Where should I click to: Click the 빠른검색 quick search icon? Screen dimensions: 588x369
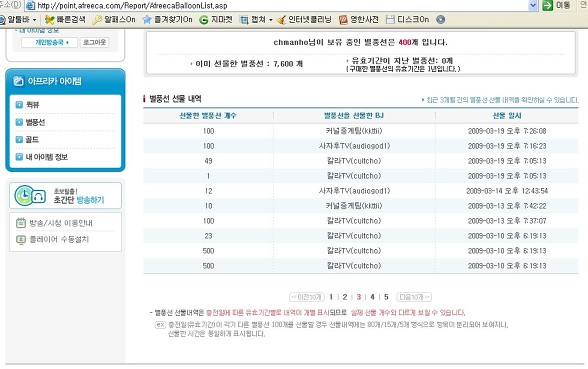point(50,20)
